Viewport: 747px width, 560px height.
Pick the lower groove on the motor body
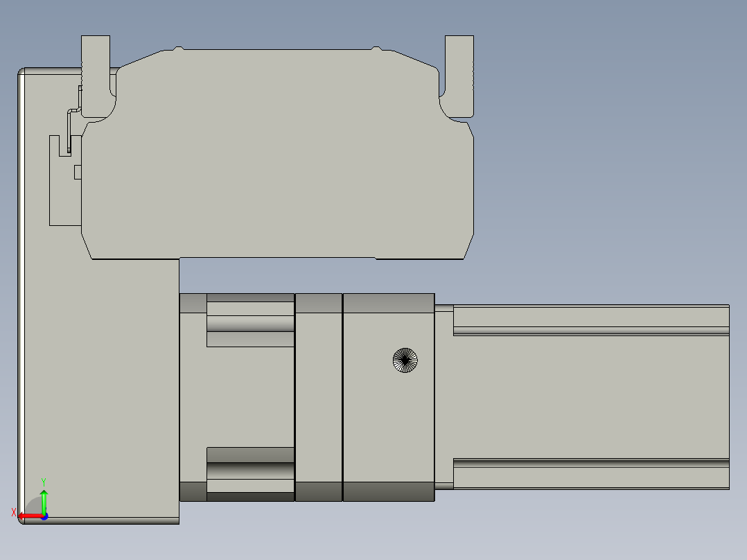coord(589,463)
